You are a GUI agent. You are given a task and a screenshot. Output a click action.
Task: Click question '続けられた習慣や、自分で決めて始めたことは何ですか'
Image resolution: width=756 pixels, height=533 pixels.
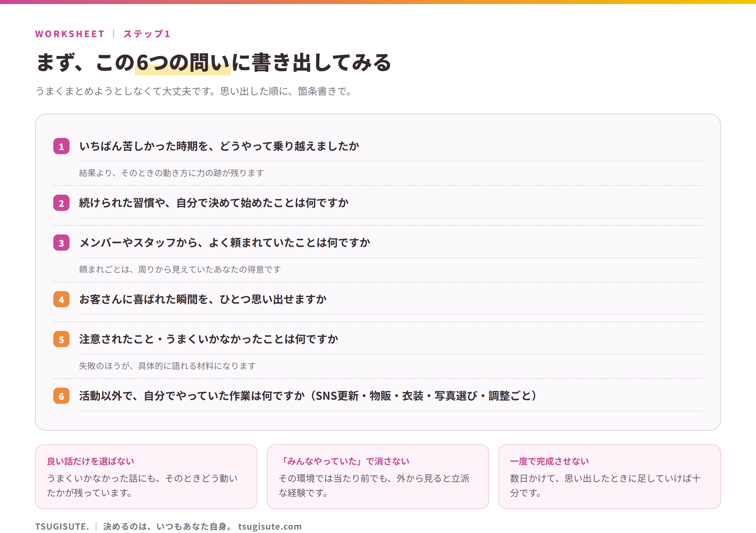(x=214, y=203)
